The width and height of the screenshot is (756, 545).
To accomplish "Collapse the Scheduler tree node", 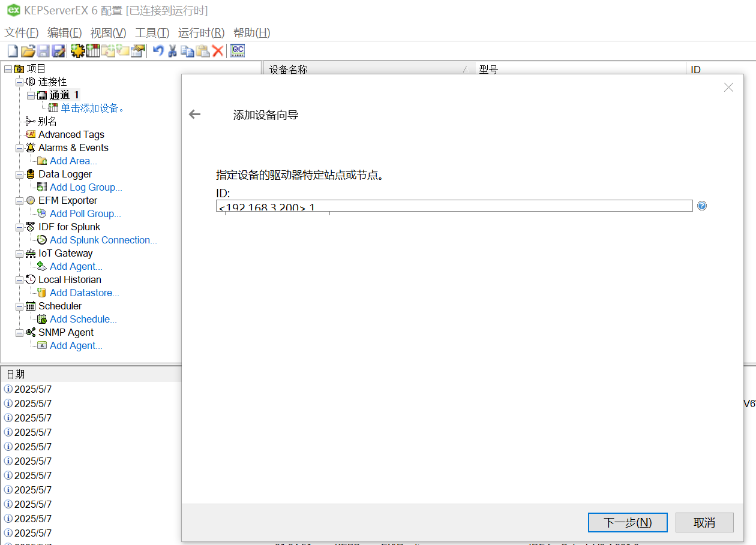I will click(x=19, y=306).
